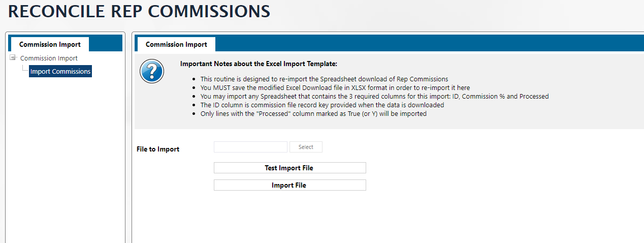Switch to left sidebar Commission Import tab
Viewport: 644px width, 243px height.
(50, 44)
